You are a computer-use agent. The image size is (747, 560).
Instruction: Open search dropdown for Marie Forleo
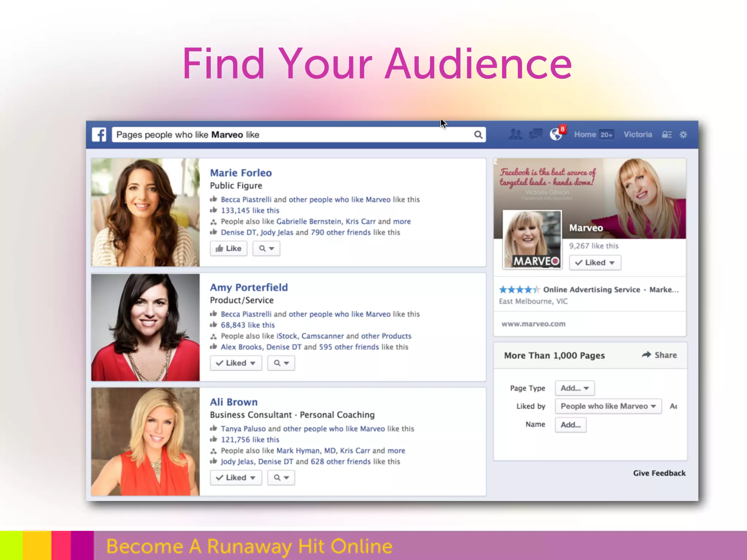pyautogui.click(x=266, y=249)
